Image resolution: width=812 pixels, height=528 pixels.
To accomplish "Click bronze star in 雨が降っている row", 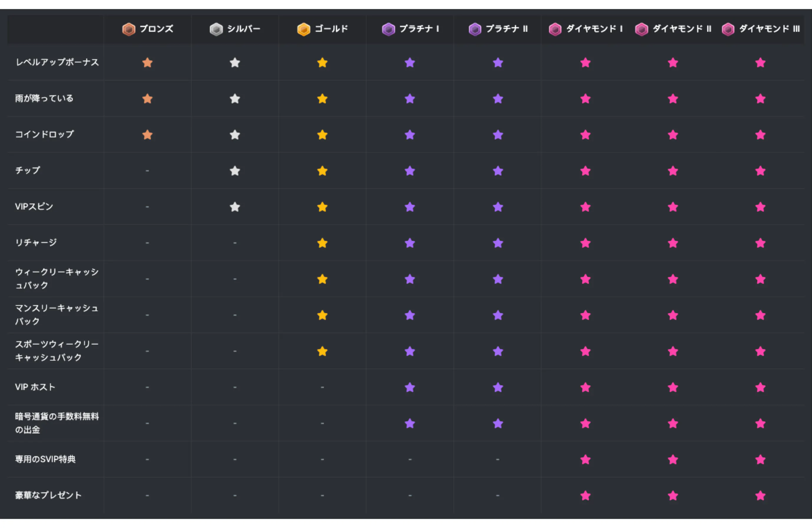I will 148,99.
